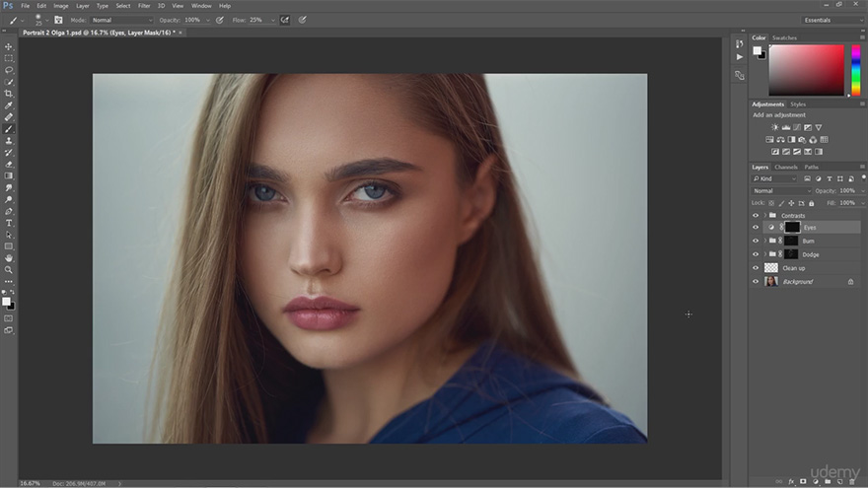Toggle the Airbrush build-up option
868x488 pixels.
(285, 20)
